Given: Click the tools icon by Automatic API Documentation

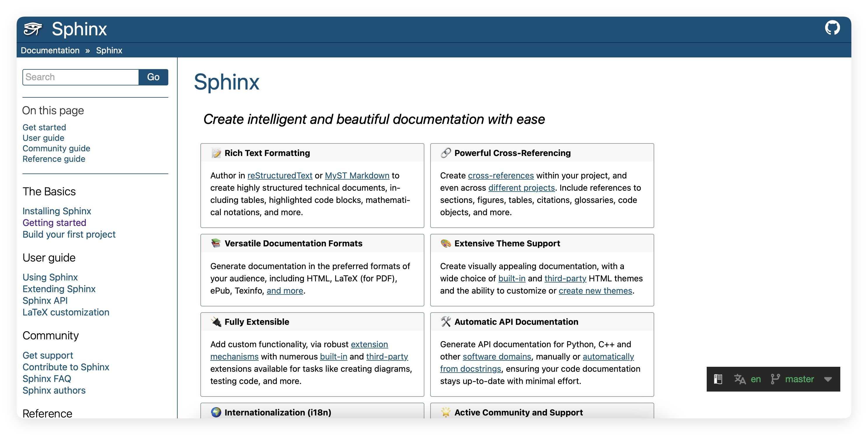Looking at the screenshot, I should click(445, 322).
